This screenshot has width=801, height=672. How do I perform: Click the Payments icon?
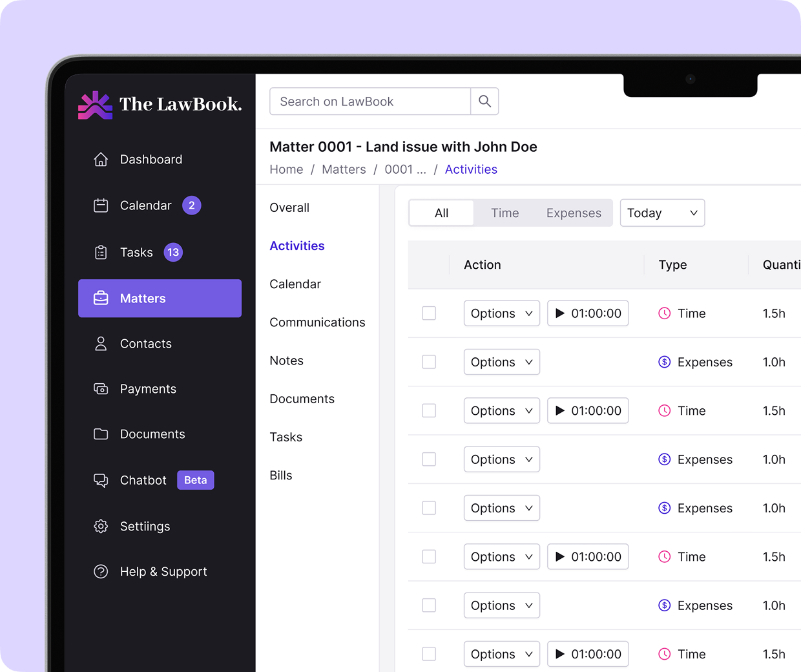101,389
